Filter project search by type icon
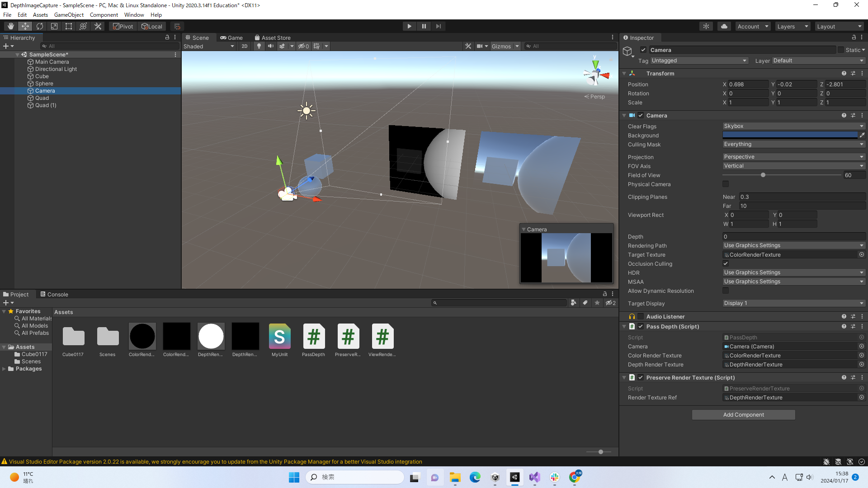 pyautogui.click(x=574, y=303)
